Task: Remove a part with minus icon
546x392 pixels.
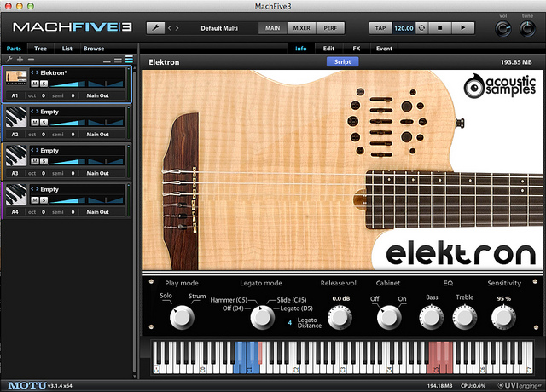Action: [x=31, y=59]
